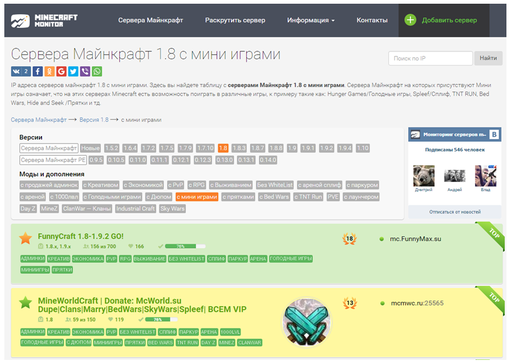Click the Minecraft Monitor logo
This screenshot has height=363, width=512.
(44, 21)
